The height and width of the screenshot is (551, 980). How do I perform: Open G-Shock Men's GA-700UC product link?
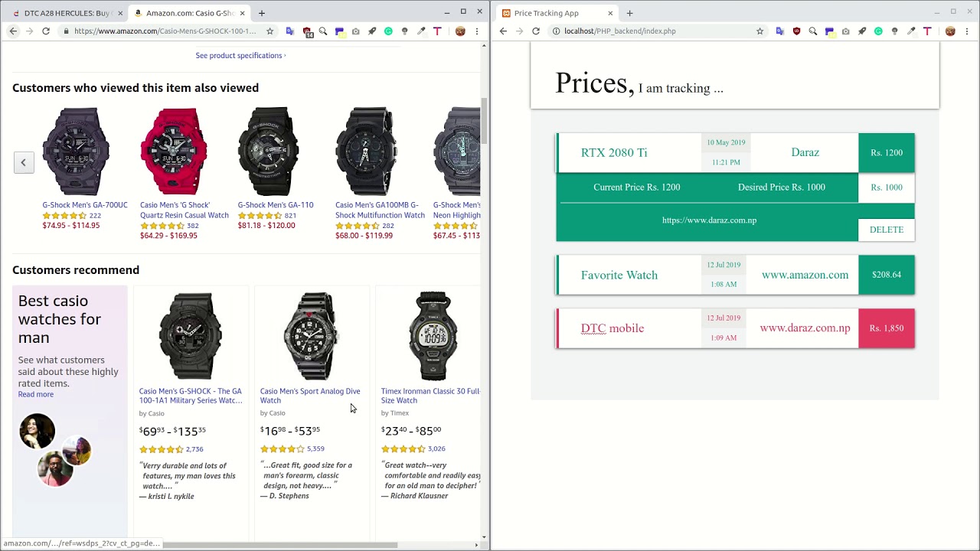(x=85, y=205)
